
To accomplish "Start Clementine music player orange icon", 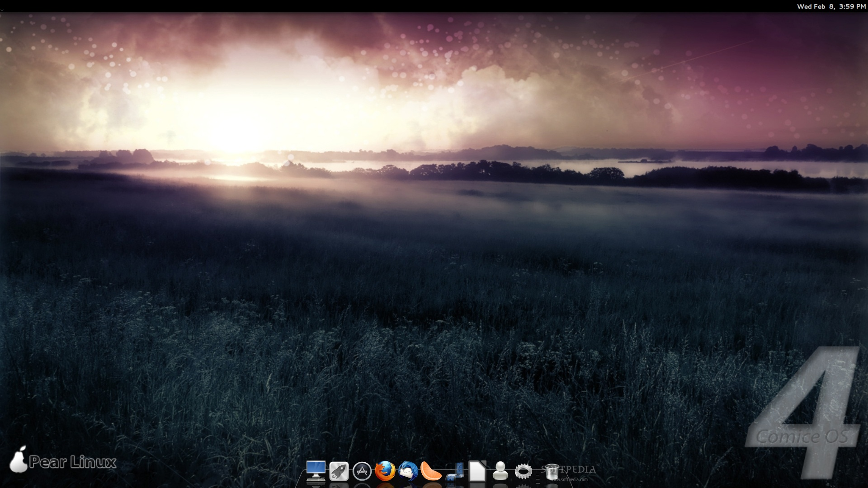I will tap(431, 471).
